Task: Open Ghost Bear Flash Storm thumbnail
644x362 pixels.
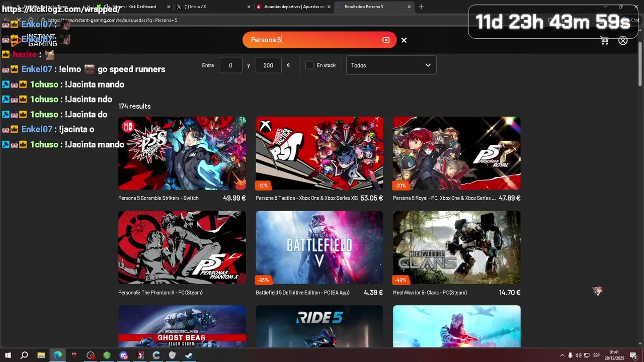Action: (182, 326)
